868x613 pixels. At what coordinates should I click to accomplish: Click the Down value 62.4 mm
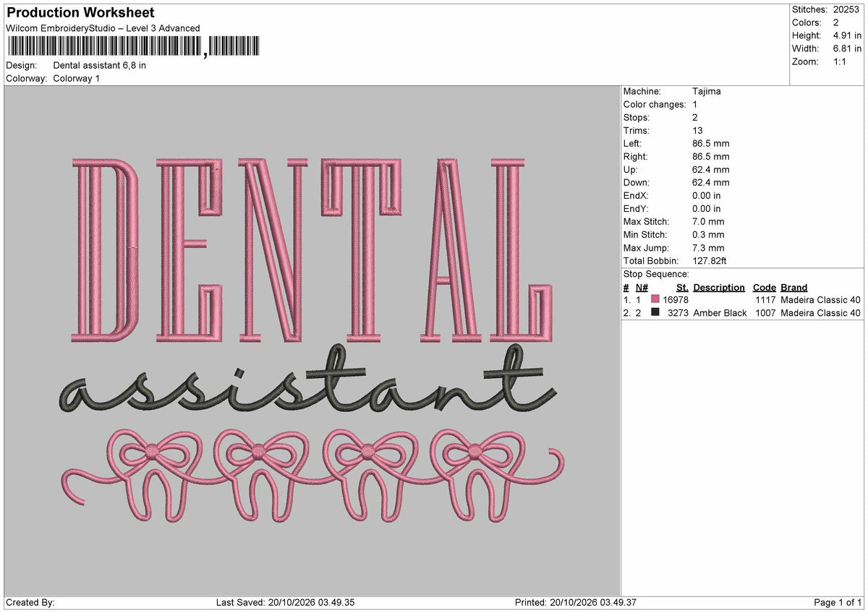click(x=711, y=182)
